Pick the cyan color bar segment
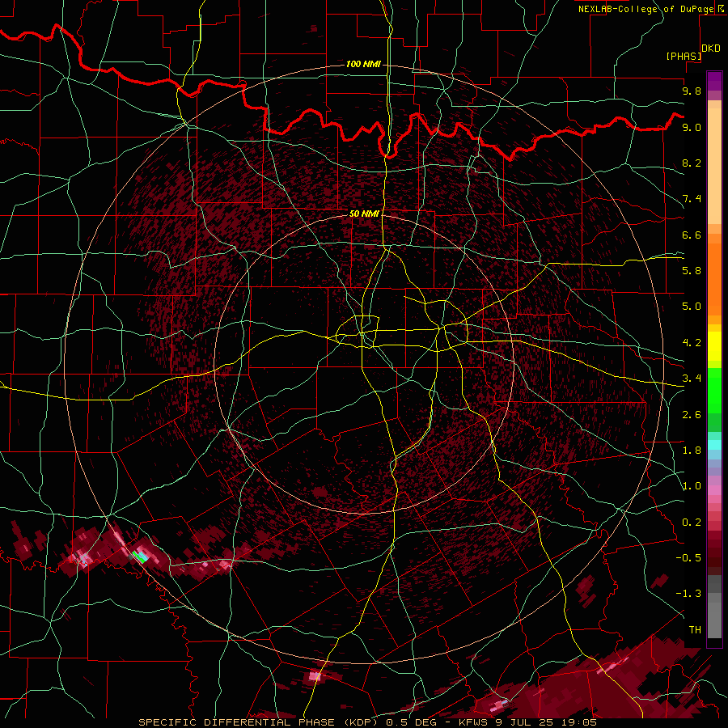The image size is (728, 728). pos(714,445)
